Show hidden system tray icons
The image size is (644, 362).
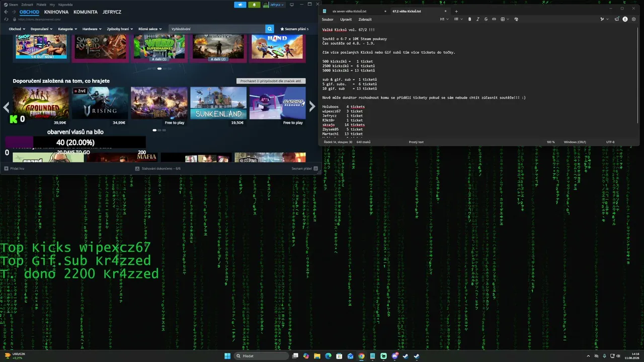588,356
